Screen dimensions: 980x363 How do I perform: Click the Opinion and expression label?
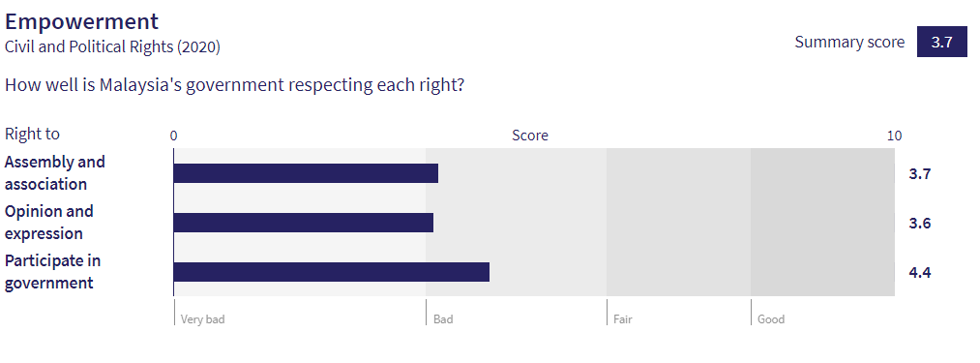pos(48,223)
